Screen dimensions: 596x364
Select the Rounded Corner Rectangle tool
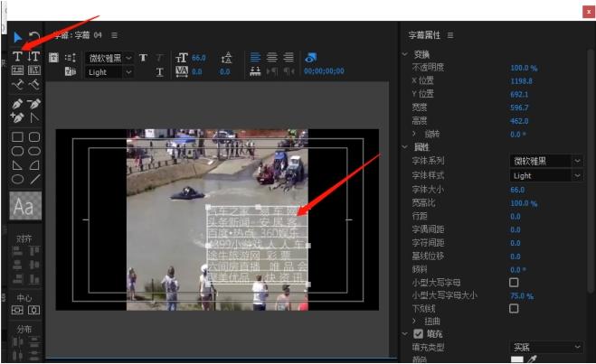pos(34,136)
